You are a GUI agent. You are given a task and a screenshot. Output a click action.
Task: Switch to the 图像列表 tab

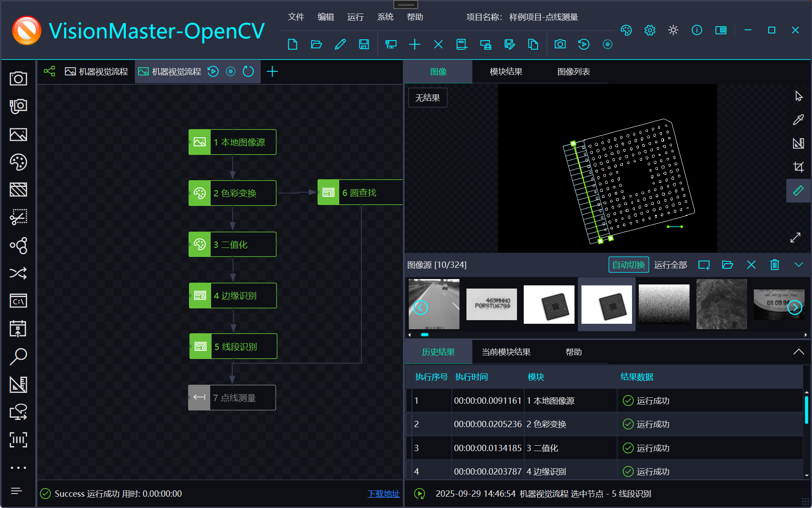(x=574, y=71)
